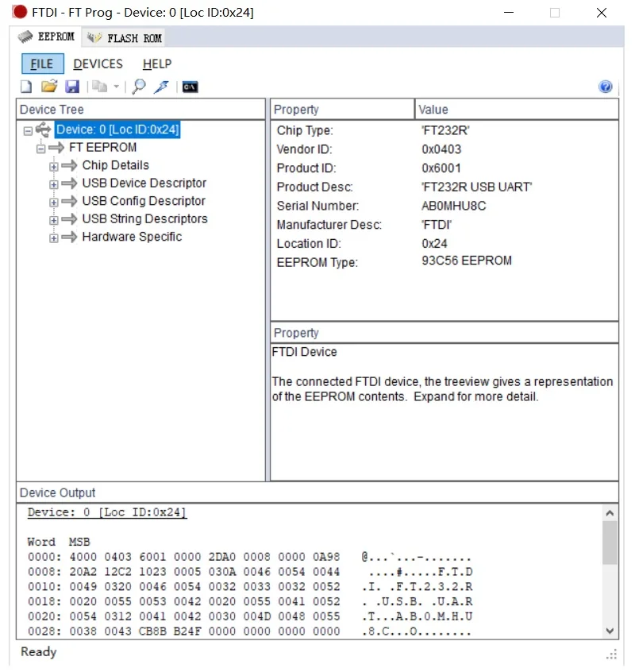The height and width of the screenshot is (672, 635).
Task: Click the copy pages toolbar icon
Action: 98,87
